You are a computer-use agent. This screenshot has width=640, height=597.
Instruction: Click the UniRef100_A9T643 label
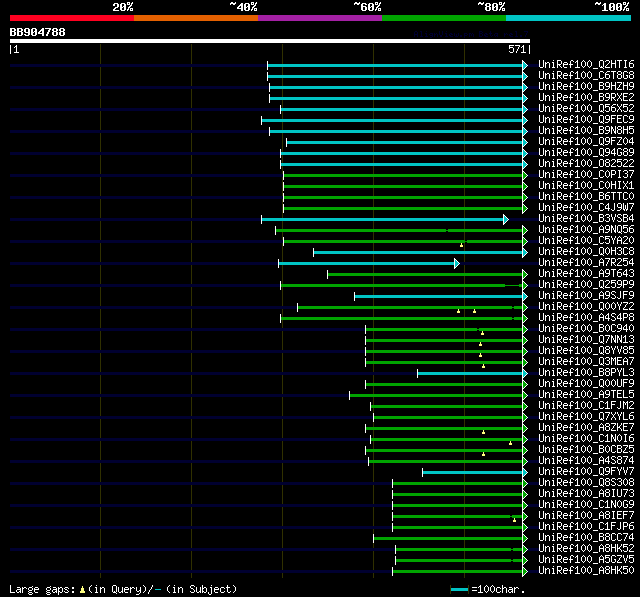(x=586, y=274)
